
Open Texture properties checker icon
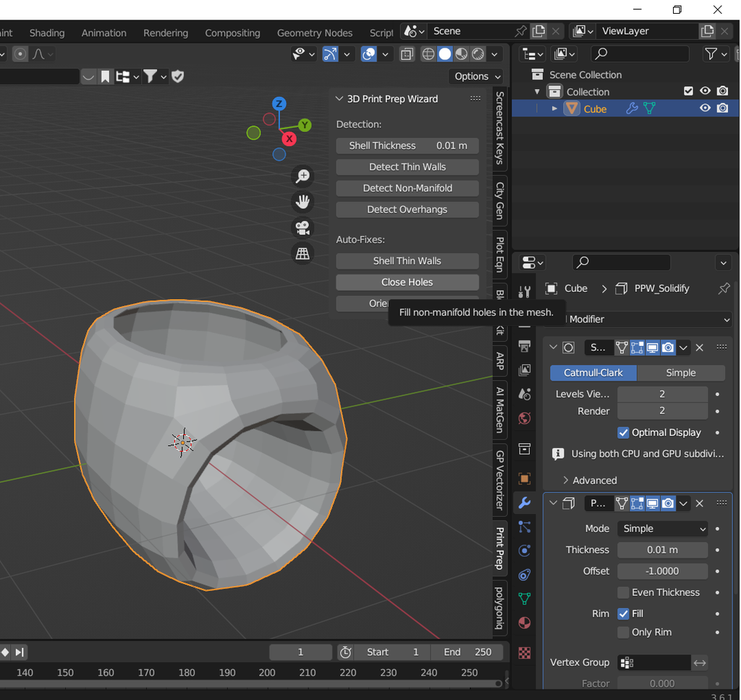tap(524, 653)
